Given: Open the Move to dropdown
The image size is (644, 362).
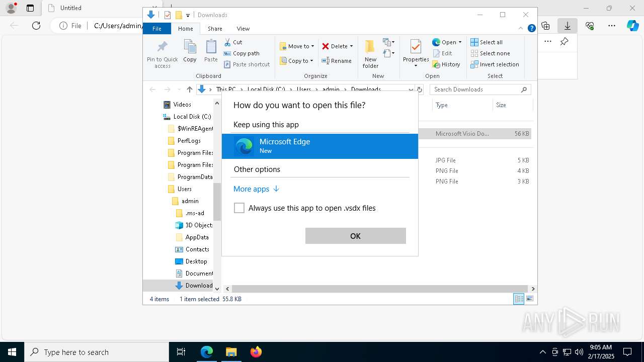Looking at the screenshot, I should [297, 46].
